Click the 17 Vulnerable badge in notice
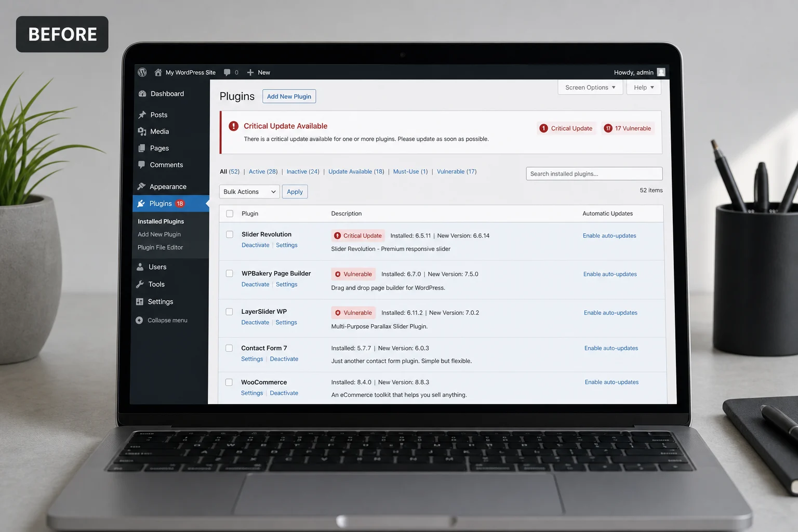The height and width of the screenshot is (532, 798). coord(628,128)
